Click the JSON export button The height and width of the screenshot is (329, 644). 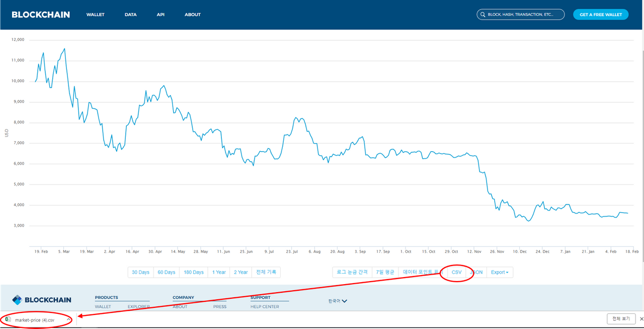pos(476,272)
